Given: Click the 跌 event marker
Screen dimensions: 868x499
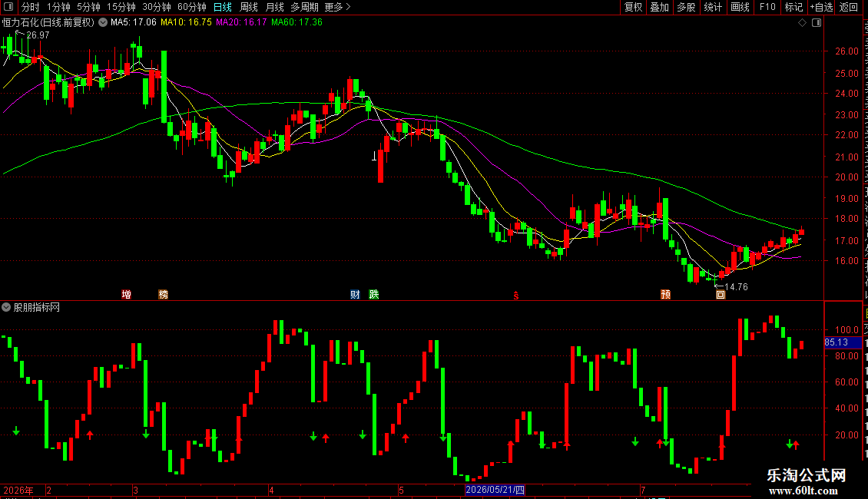Looking at the screenshot, I should pos(374,294).
